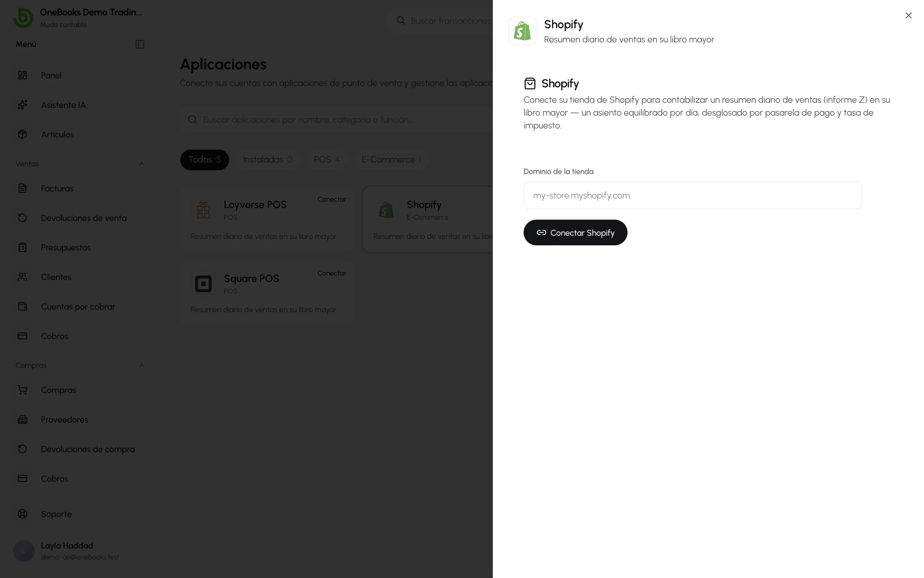The height and width of the screenshot is (578, 924).
Task: Click the Panel dashboard icon
Action: [x=22, y=75]
